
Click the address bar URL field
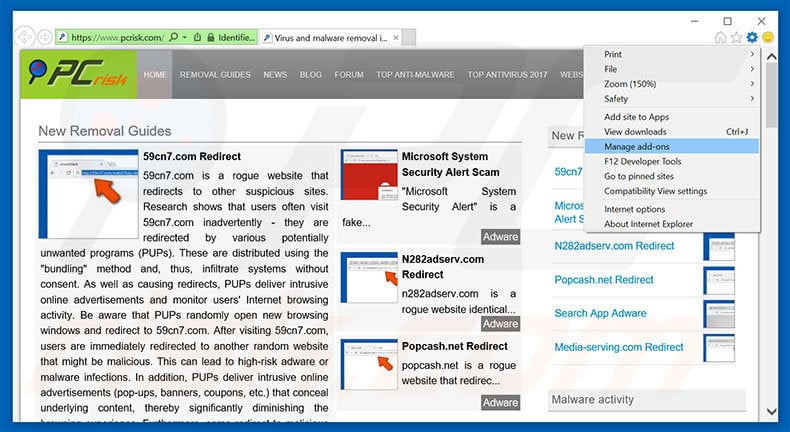click(117, 37)
